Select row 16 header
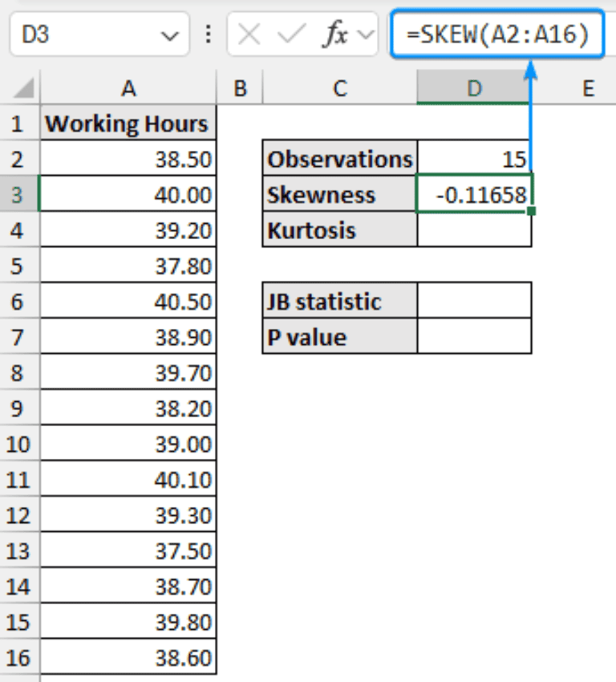 click(19, 658)
